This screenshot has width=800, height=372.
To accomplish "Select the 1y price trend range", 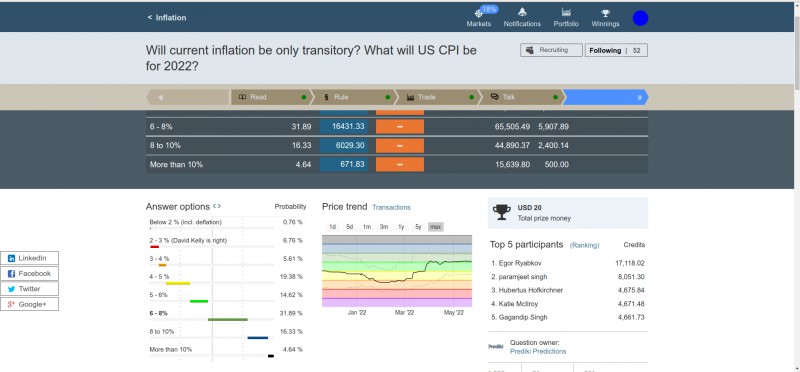I will (x=401, y=227).
